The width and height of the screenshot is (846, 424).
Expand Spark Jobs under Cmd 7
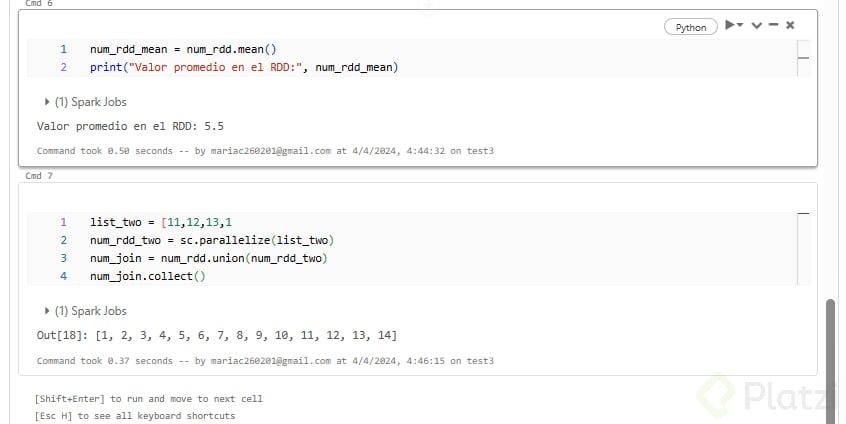(x=86, y=311)
